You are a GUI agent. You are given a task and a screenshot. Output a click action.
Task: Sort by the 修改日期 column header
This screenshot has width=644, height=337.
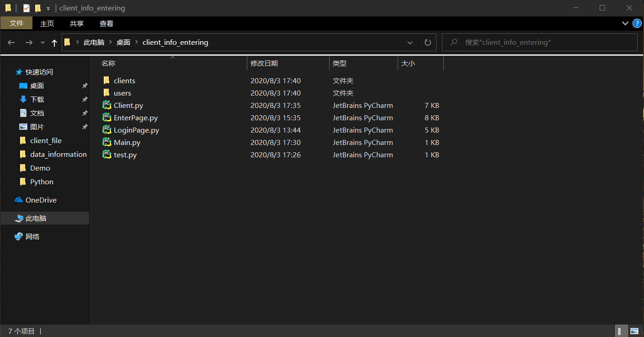(288, 64)
